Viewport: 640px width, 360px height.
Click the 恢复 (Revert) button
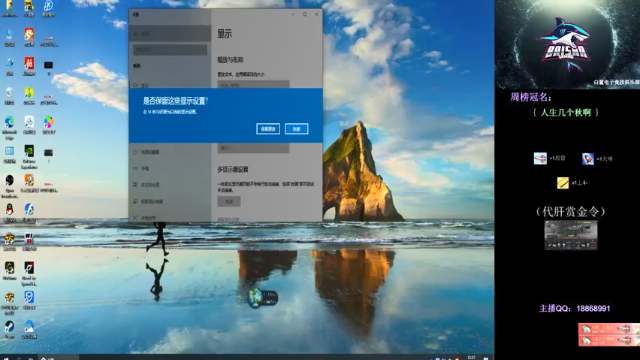click(x=296, y=129)
